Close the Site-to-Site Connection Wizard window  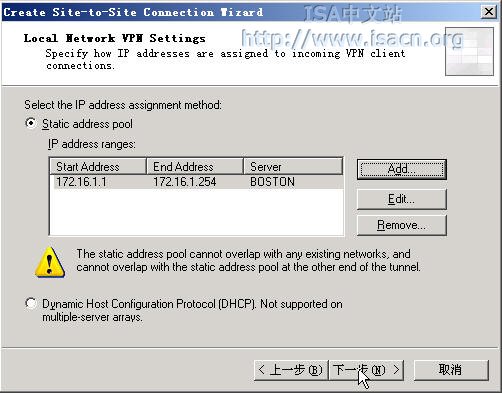[489, 12]
